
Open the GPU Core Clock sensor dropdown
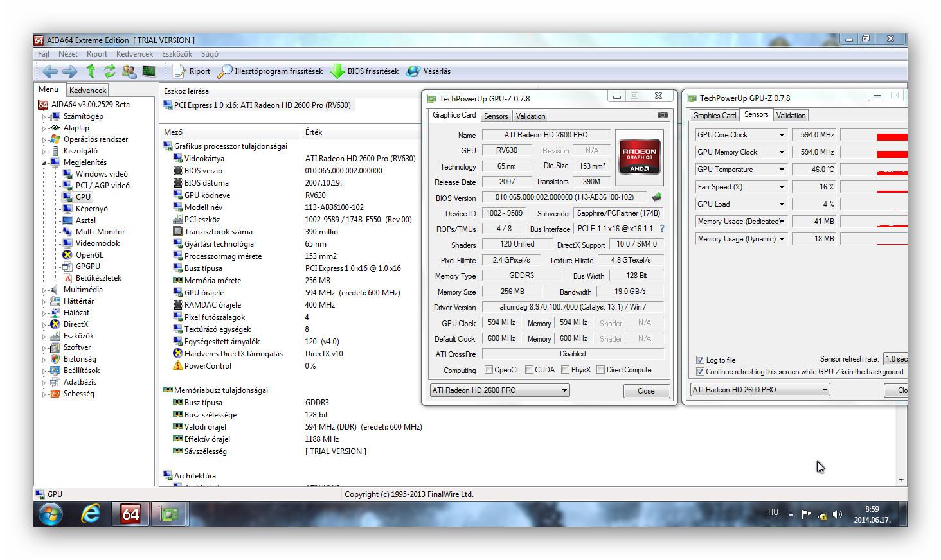click(782, 135)
